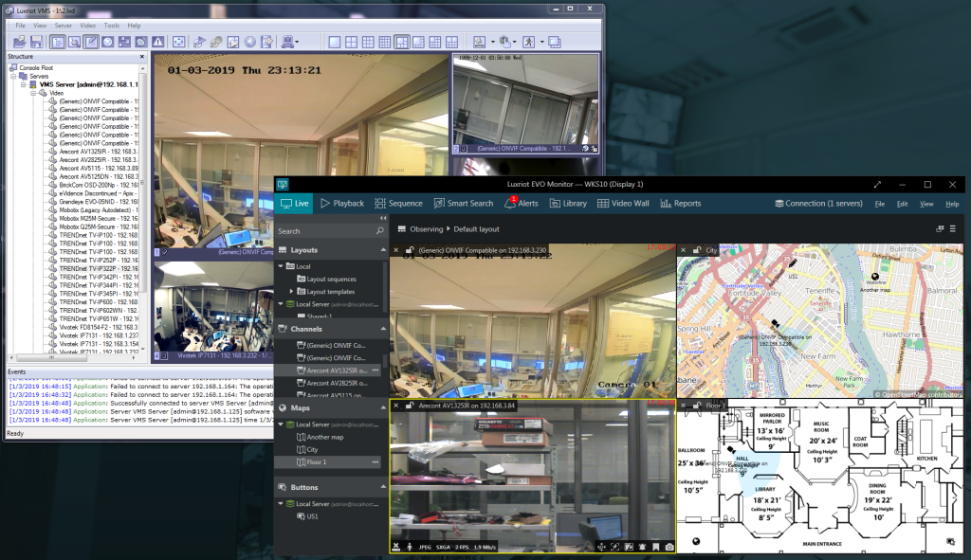Click the PTZ control icon on Arecont video tile
This screenshot has width=971, height=560.
(600, 547)
